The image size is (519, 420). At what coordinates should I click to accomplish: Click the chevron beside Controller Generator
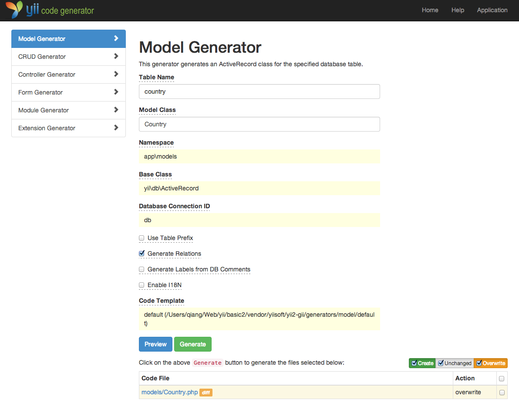click(x=116, y=74)
